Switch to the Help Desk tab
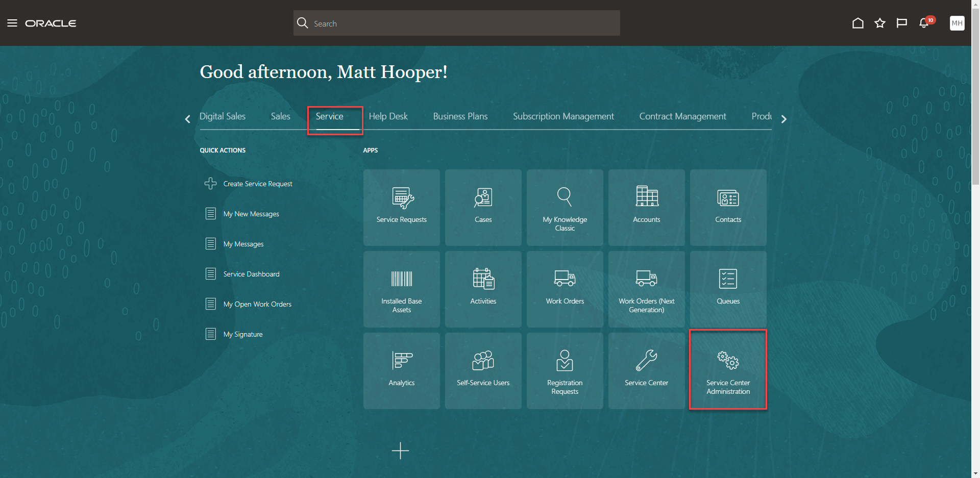The height and width of the screenshot is (478, 980). coord(388,116)
